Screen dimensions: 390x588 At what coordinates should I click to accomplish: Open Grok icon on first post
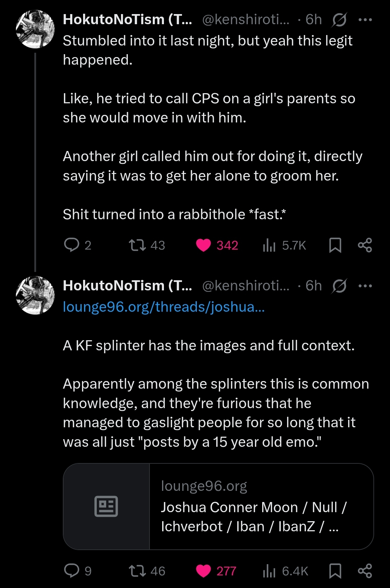339,20
